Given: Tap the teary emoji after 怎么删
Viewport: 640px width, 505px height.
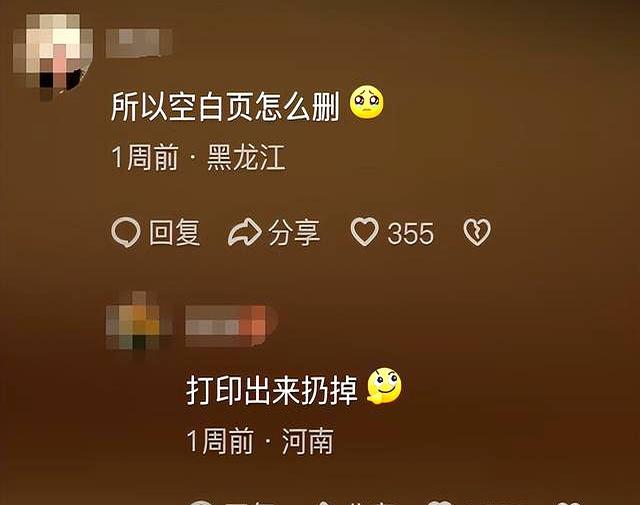Looking at the screenshot, I should [x=367, y=102].
